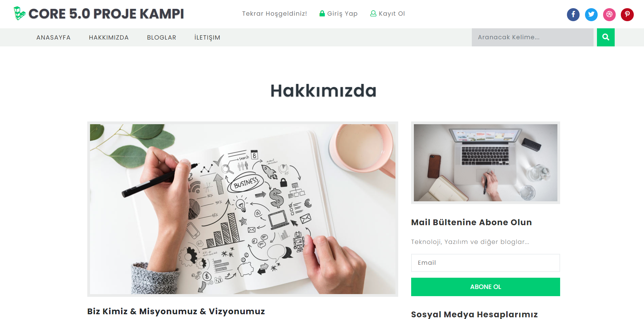The image size is (644, 319).
Task: Click the Giriş Yap link
Action: [x=342, y=14]
